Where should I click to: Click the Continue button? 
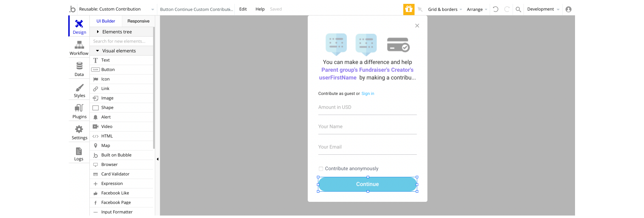[367, 184]
